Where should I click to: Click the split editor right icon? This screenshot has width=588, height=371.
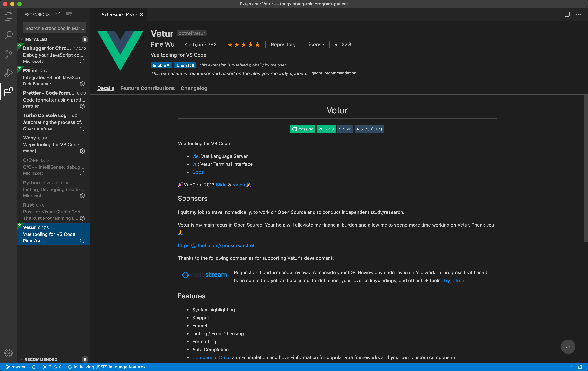567,14
